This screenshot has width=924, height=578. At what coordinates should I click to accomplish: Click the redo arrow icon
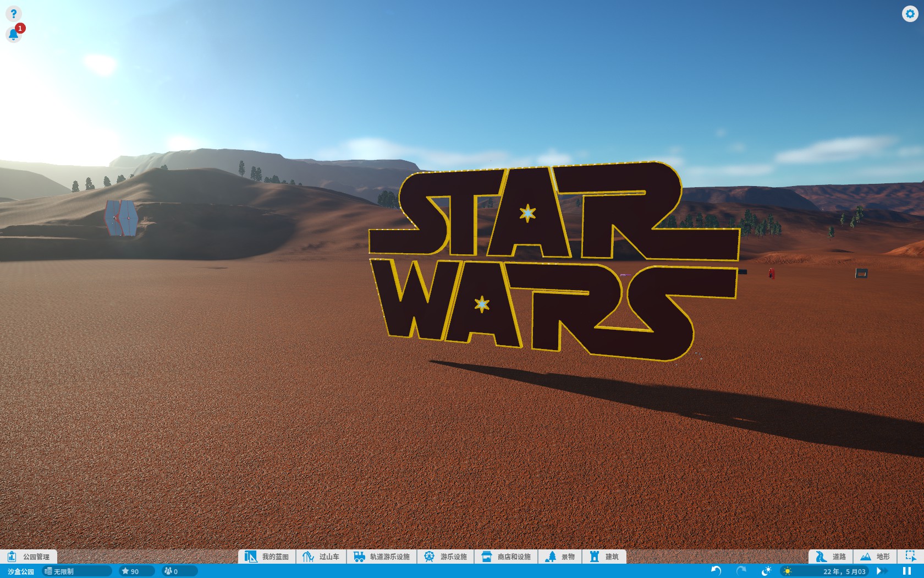click(741, 571)
